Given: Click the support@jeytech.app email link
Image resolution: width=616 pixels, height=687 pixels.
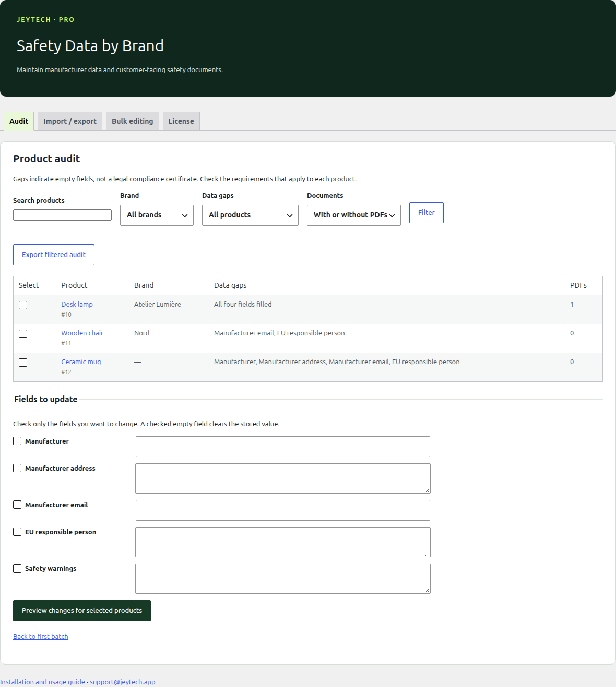Looking at the screenshot, I should tap(123, 682).
